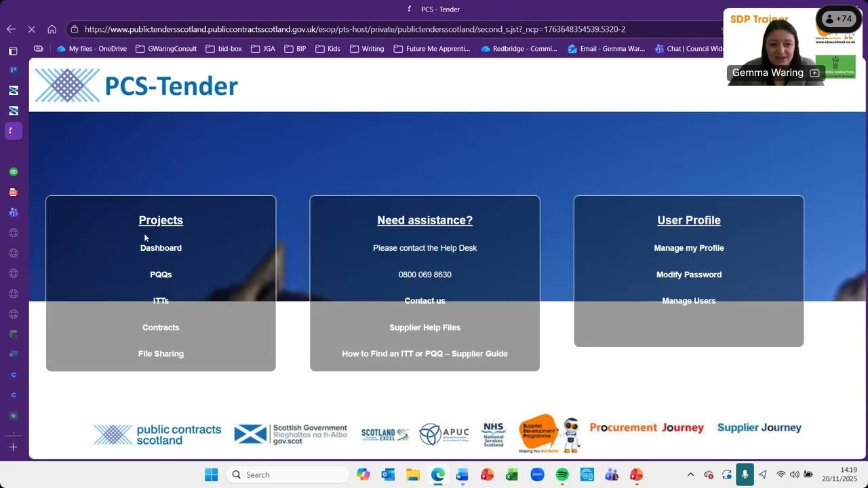Add new item with sidebar plus button
The width and height of the screenshot is (868, 488).
click(13, 447)
